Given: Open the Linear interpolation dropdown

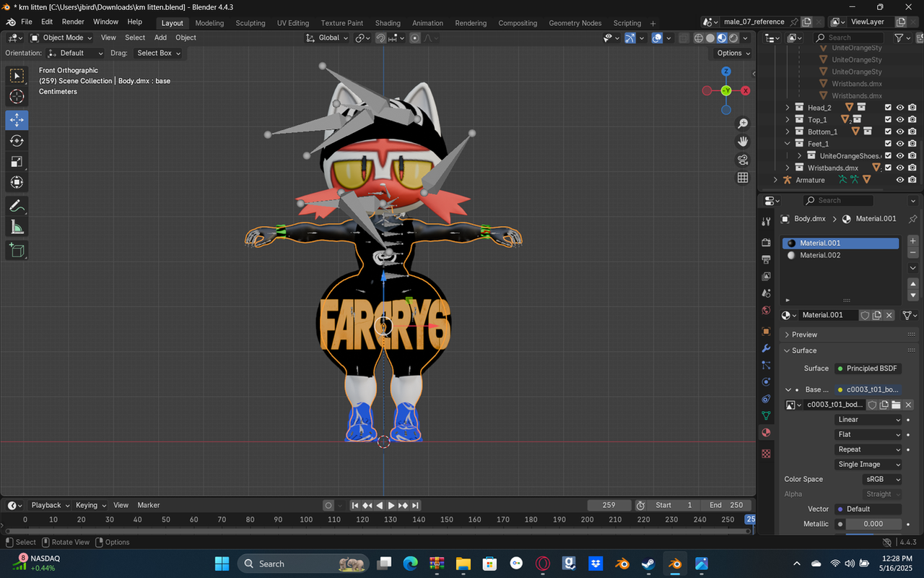Looking at the screenshot, I should pos(868,419).
